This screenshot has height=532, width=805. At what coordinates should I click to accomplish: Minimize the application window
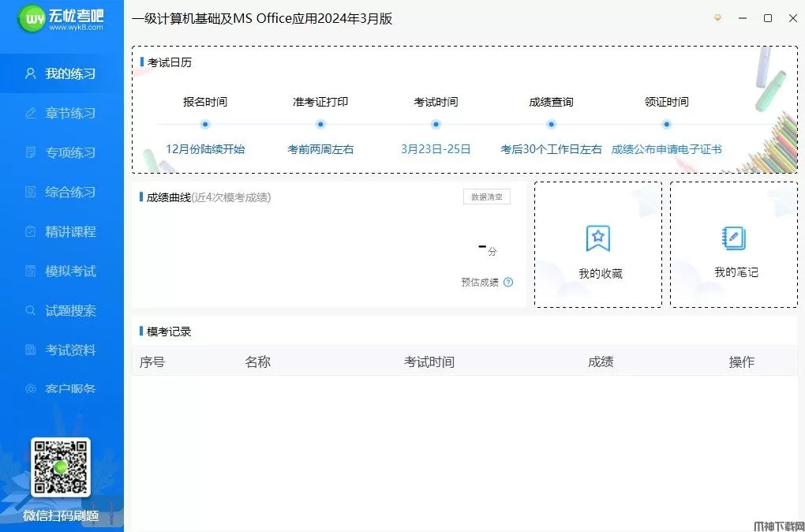tap(743, 18)
